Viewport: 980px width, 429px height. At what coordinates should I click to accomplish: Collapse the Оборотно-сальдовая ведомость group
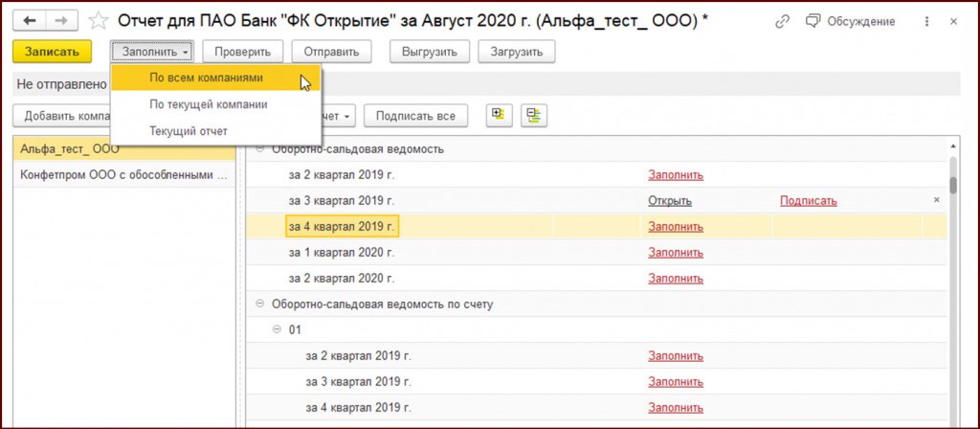(260, 149)
